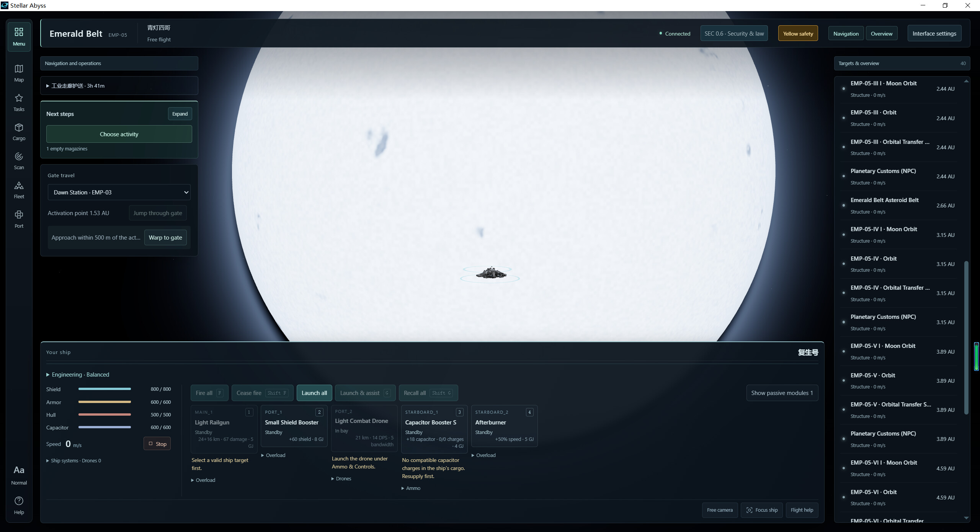Expand Ship systems · Drones 0
This screenshot has height=532, width=980.
pyautogui.click(x=73, y=461)
